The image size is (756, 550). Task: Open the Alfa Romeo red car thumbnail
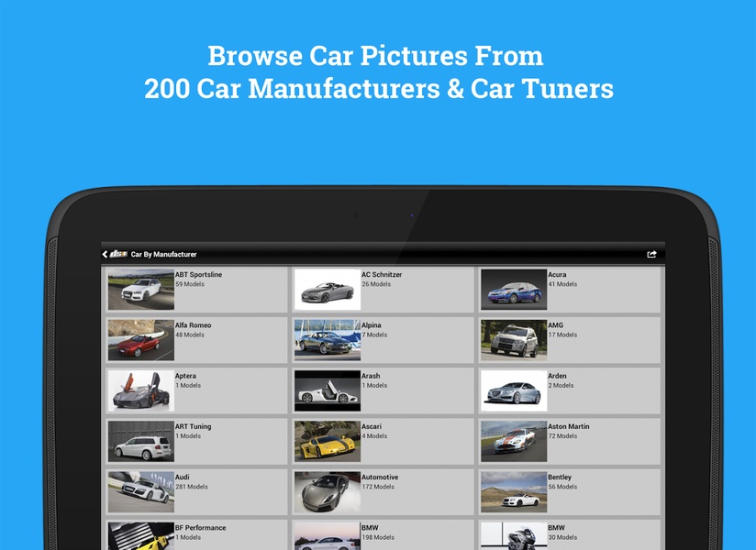coord(140,340)
